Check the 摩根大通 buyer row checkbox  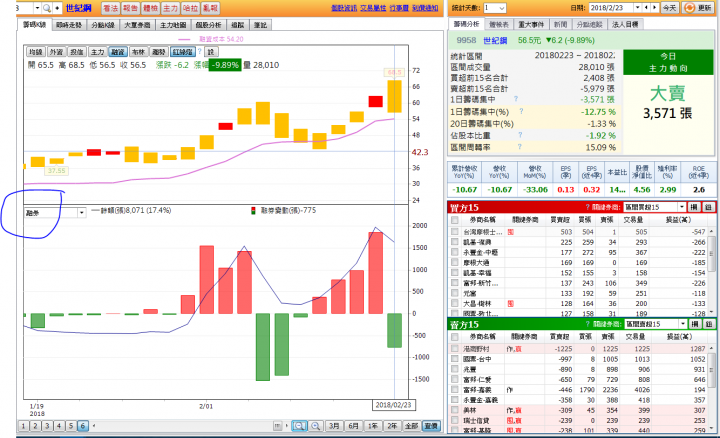pyautogui.click(x=455, y=263)
